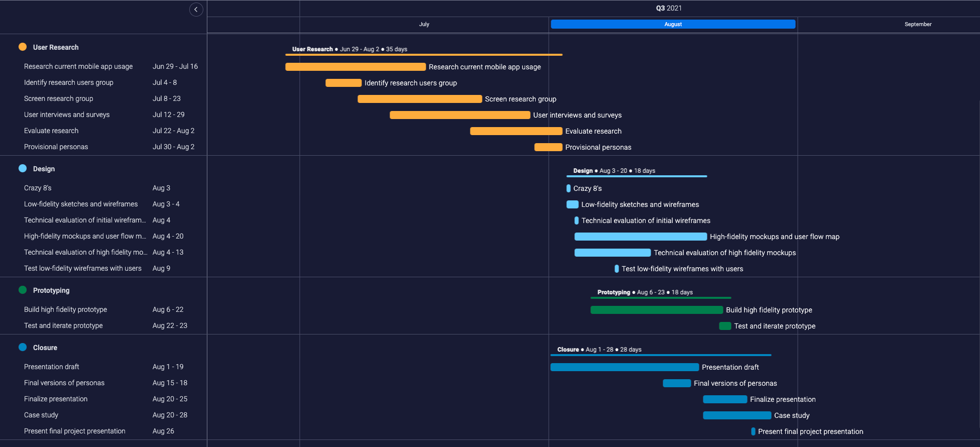The width and height of the screenshot is (980, 447).
Task: Click the blue Closure group dot
Action: click(x=23, y=347)
